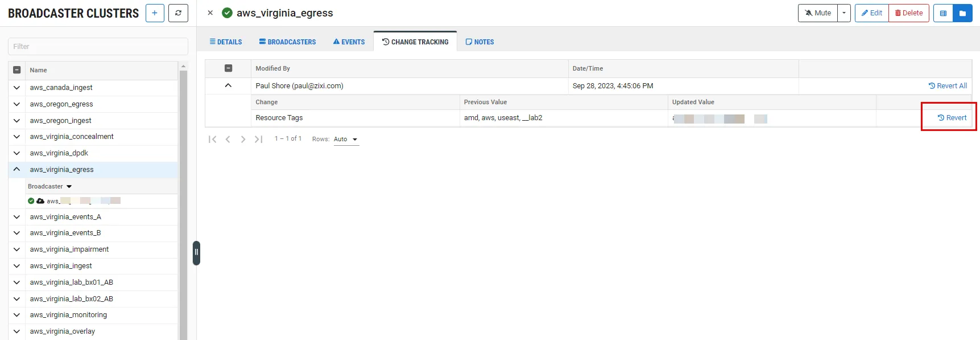
Task: Open the Mute options dropdown arrow
Action: 844,13
